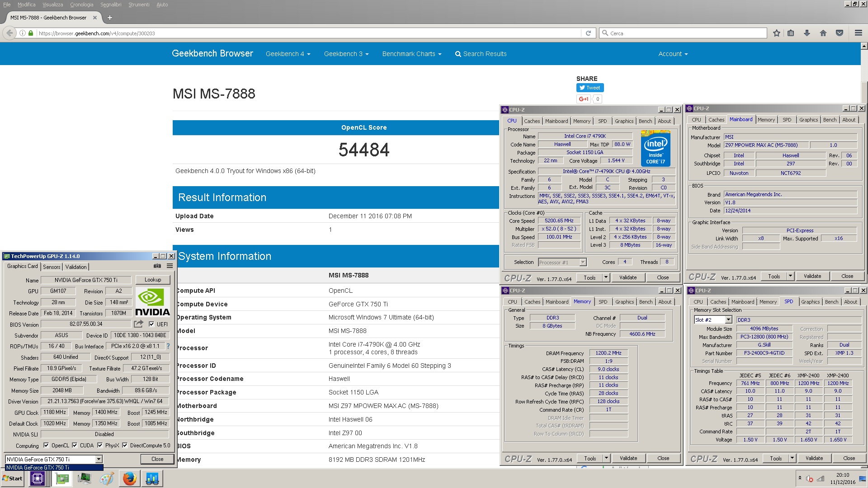Open the GPU-Z hamburger menu icon

[170, 266]
